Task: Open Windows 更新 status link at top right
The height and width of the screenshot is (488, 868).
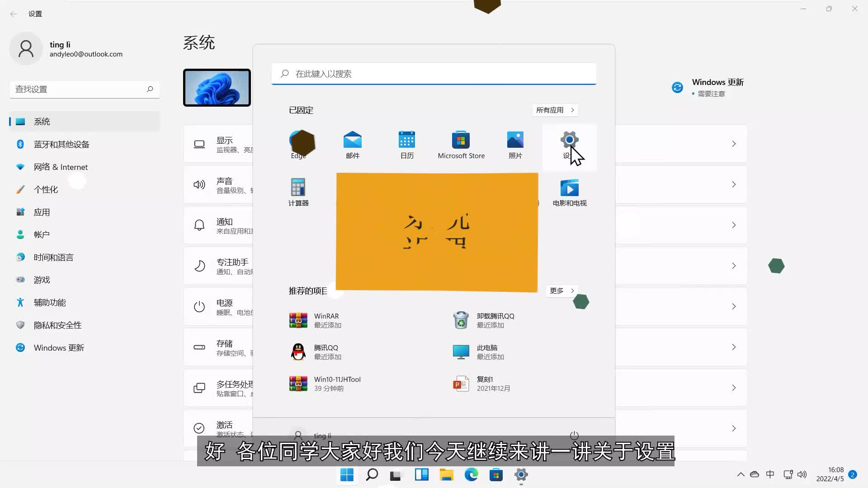Action: (708, 87)
